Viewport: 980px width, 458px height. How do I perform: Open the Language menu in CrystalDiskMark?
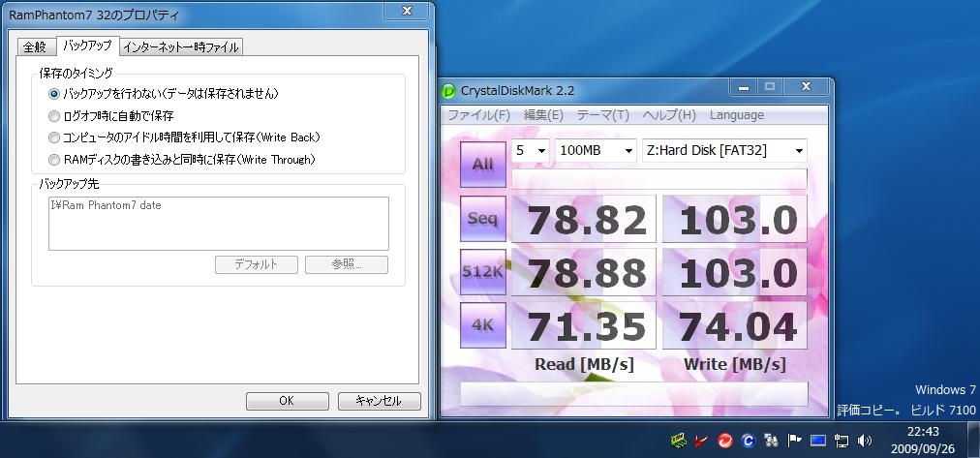(x=736, y=115)
